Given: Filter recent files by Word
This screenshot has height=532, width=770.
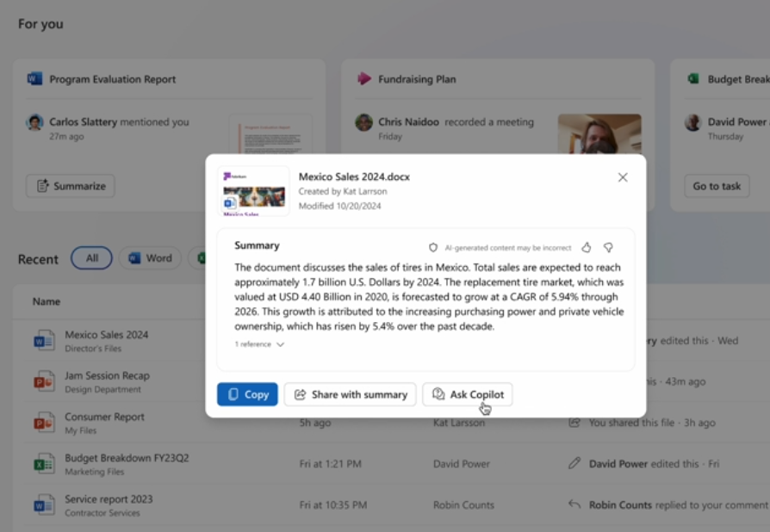Looking at the screenshot, I should [150, 258].
